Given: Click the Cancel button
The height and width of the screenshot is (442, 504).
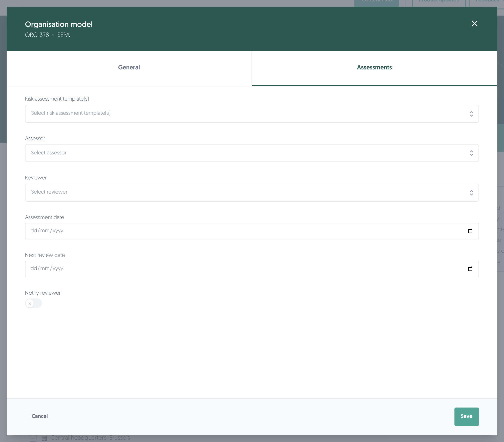Looking at the screenshot, I should (x=40, y=416).
